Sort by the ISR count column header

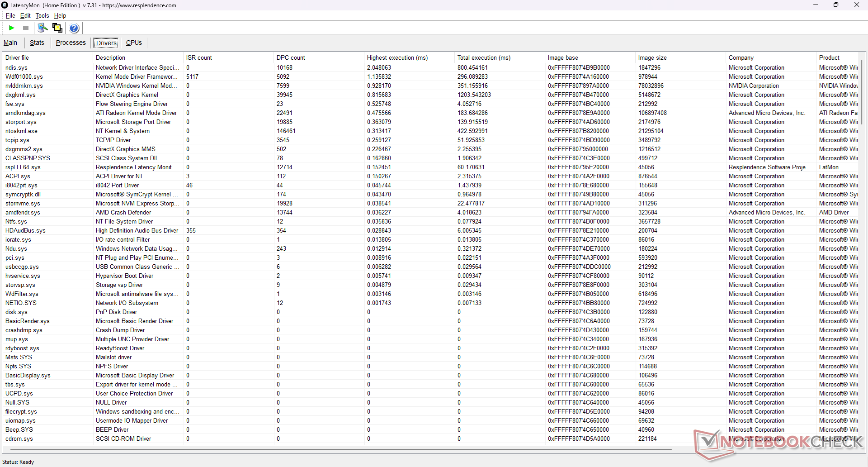pos(229,57)
